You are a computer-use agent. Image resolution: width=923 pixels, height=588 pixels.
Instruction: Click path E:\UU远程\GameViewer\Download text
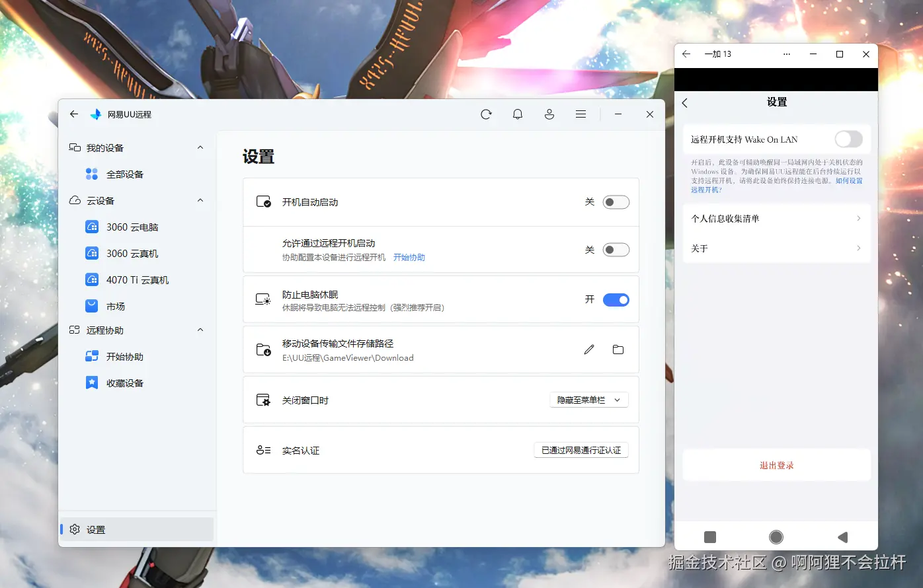click(348, 358)
